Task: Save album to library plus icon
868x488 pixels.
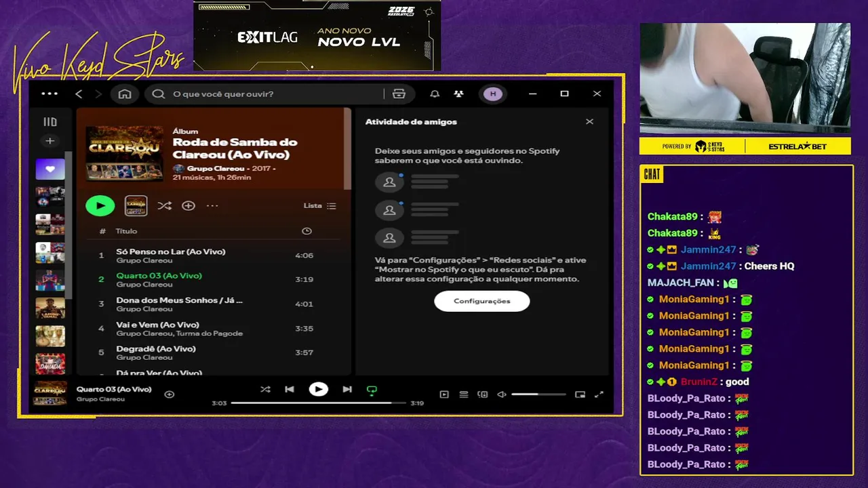Action: pyautogui.click(x=189, y=205)
